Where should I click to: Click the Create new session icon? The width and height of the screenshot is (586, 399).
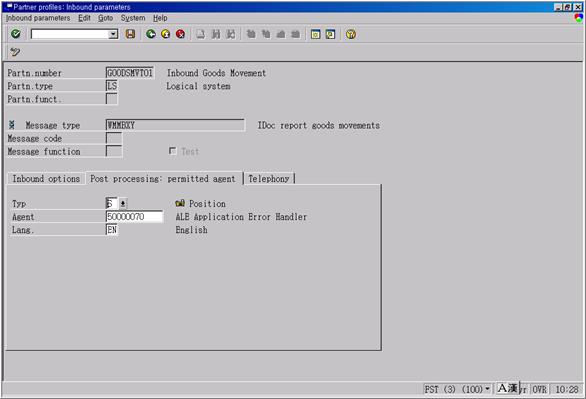coord(315,34)
